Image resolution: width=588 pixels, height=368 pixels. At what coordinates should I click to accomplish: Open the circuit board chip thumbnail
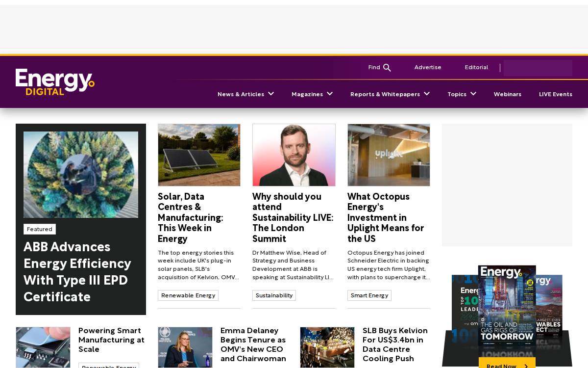43,347
